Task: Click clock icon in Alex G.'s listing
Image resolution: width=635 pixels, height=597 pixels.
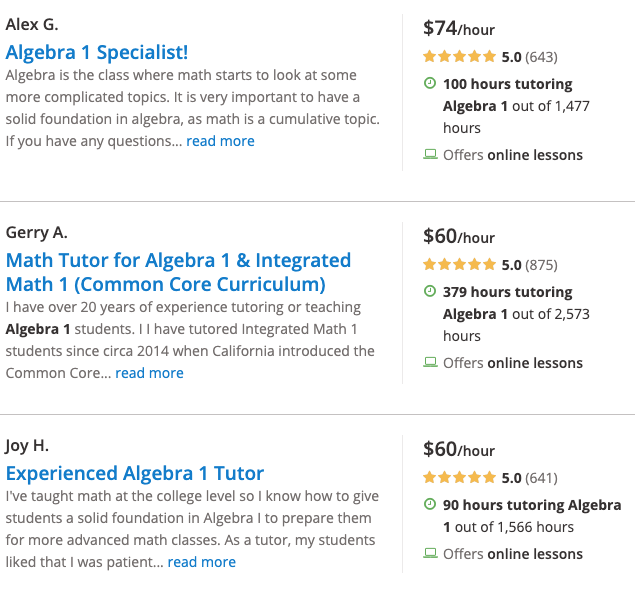Action: click(430, 83)
